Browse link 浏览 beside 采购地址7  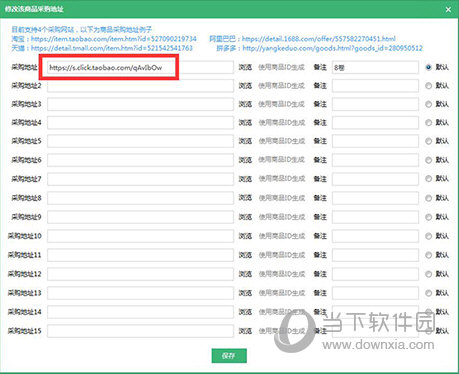click(245, 179)
